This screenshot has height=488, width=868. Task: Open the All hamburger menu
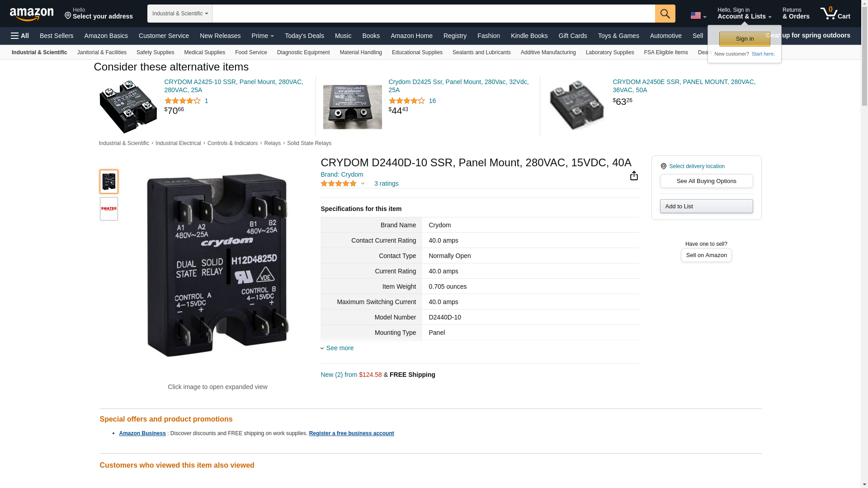tap(20, 36)
